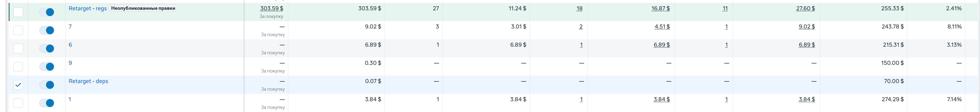980x112 pixels.
Task: Check the box for row 9
Action: 18,67
